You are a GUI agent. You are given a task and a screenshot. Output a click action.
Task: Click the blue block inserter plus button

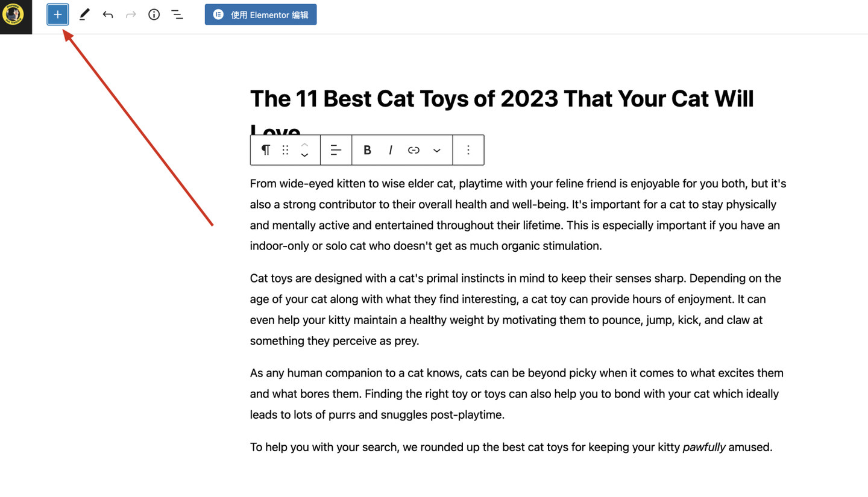click(58, 14)
